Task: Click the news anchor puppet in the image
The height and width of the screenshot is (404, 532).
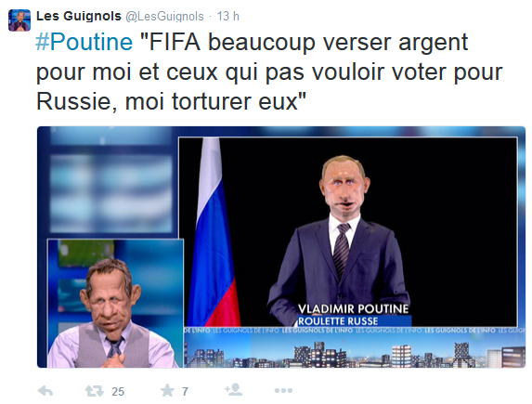Action: (x=110, y=313)
